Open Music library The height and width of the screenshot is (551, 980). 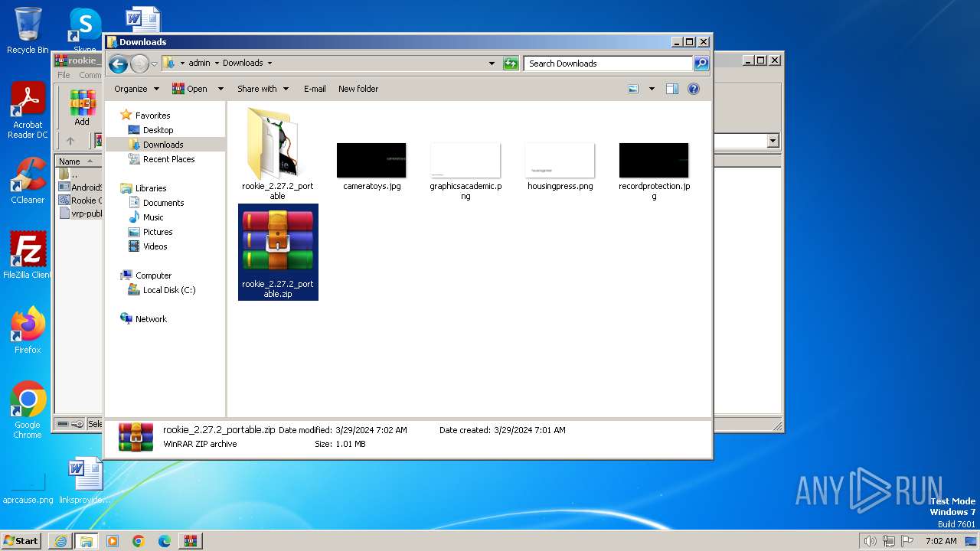153,217
